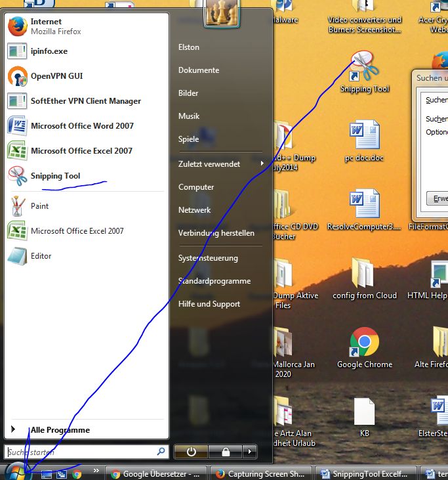Viewport: 448px width, 480px height.
Task: Open Standardprogramme
Action: coord(214,281)
